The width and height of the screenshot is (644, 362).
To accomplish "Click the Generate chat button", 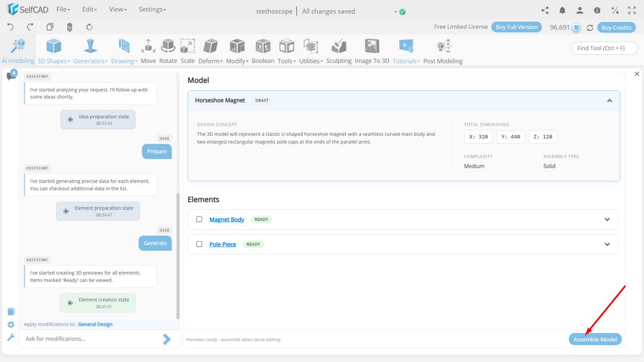I will [155, 243].
